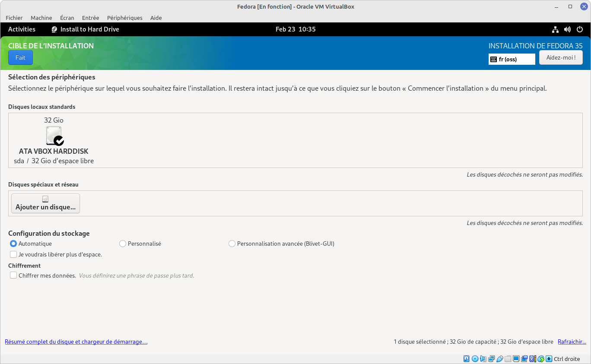Select the Automatique storage option

13,244
